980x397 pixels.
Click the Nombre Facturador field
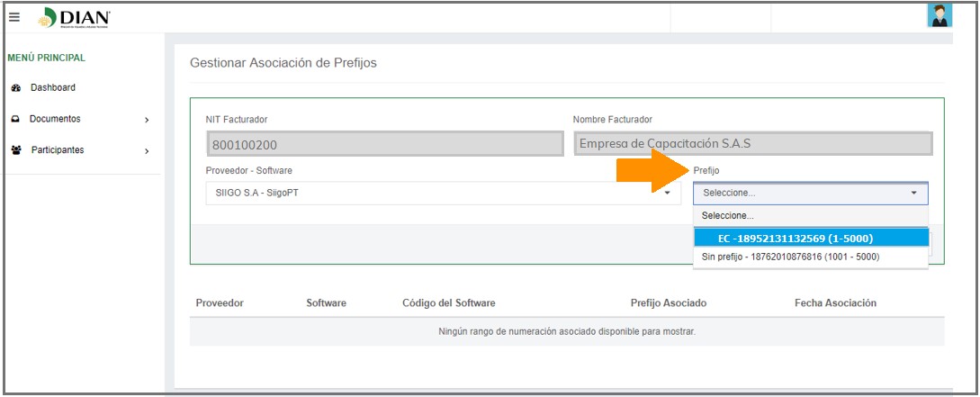[x=752, y=143]
